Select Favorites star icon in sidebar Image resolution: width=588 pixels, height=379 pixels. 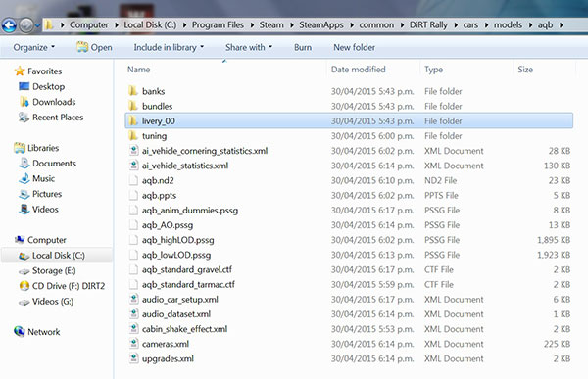pyautogui.click(x=20, y=71)
